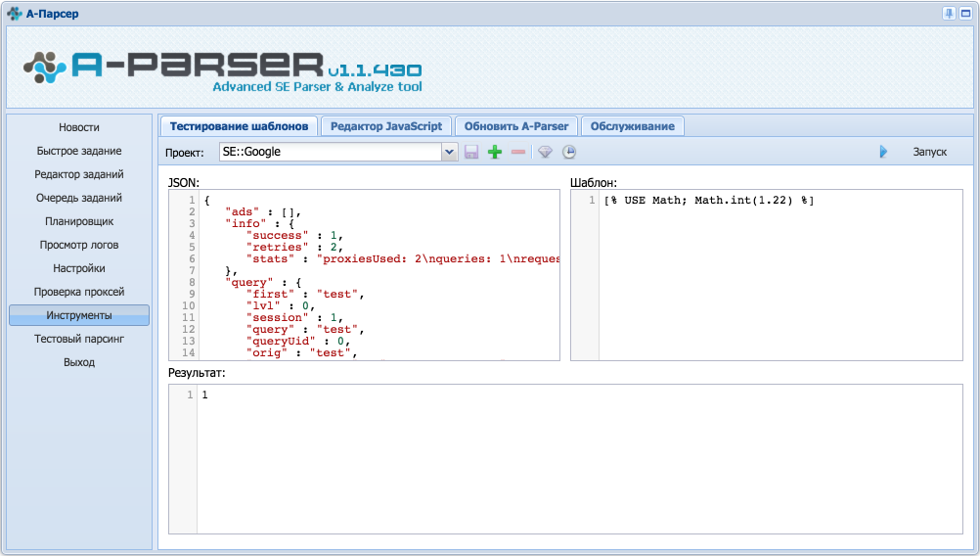
Task: Click the "orig" : "test" line
Action: tap(301, 353)
